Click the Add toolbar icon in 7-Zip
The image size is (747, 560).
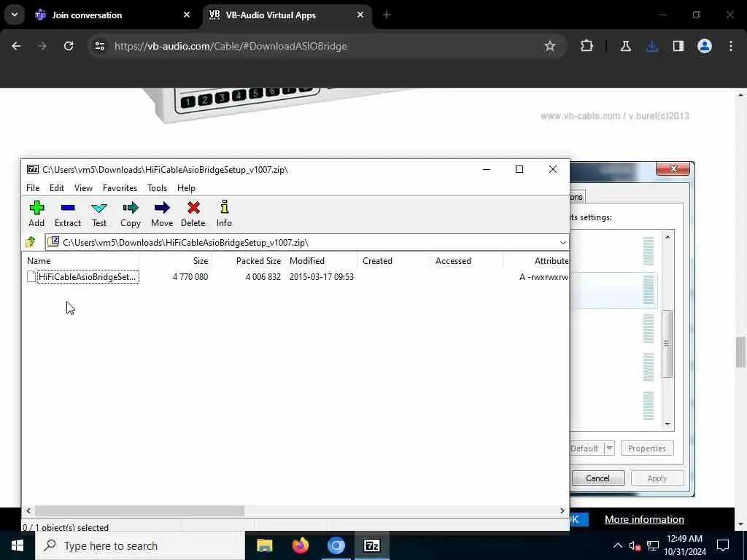coord(36,214)
